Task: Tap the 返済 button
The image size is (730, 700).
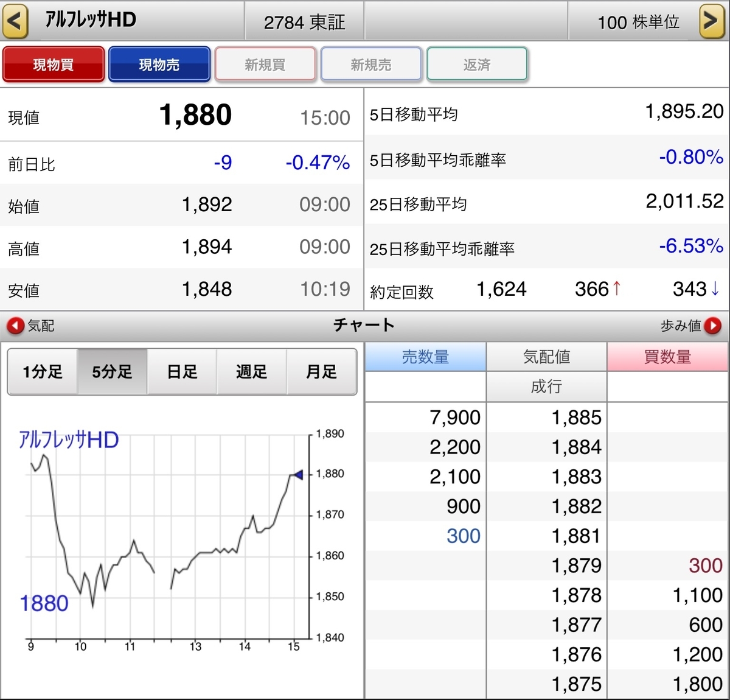Action: (x=477, y=65)
